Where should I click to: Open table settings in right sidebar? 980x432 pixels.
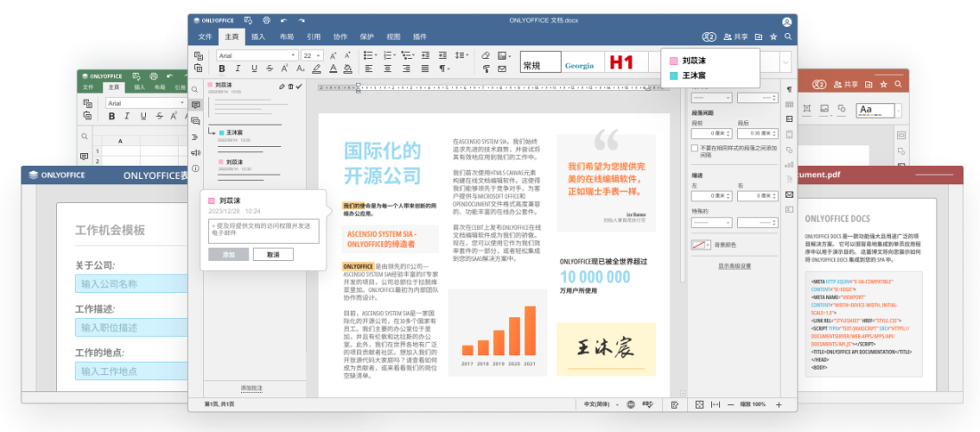[790, 104]
